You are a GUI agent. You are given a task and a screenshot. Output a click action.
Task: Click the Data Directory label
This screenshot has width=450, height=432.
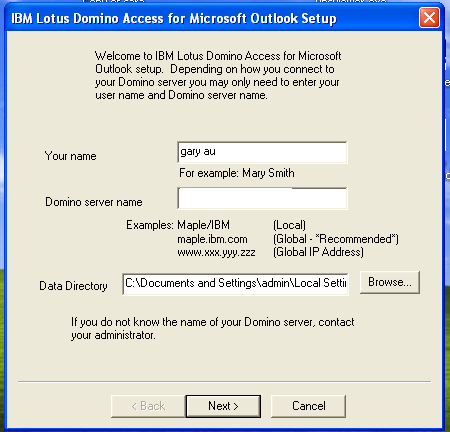point(73,286)
